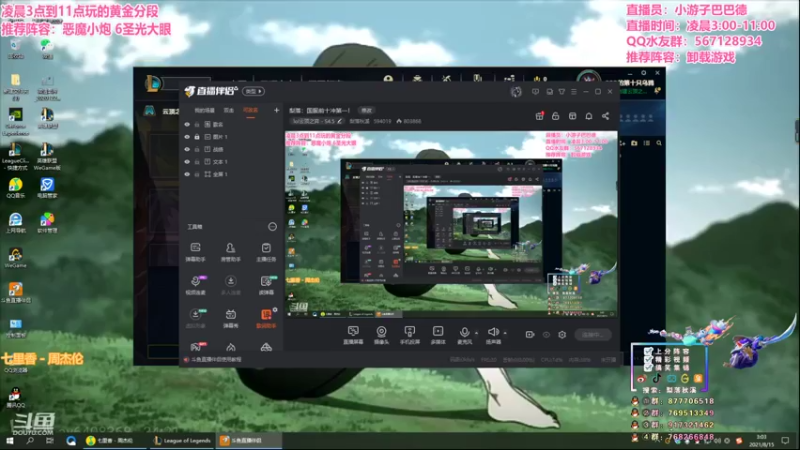Open the 主播任务 tool
This screenshot has width=800, height=450.
click(x=266, y=252)
